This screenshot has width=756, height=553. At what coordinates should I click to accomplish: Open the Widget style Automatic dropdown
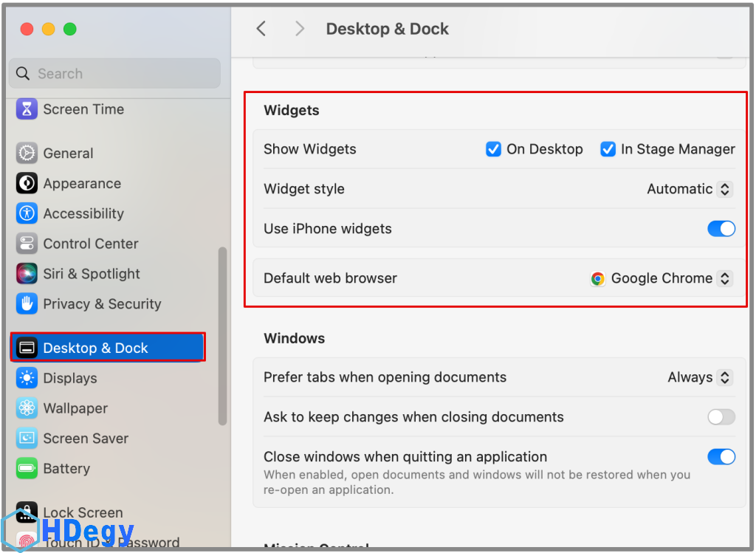click(690, 189)
